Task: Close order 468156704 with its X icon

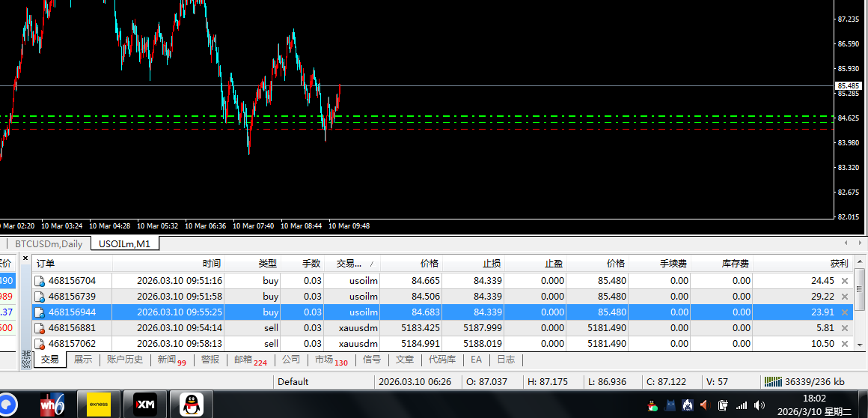Action: pyautogui.click(x=845, y=281)
